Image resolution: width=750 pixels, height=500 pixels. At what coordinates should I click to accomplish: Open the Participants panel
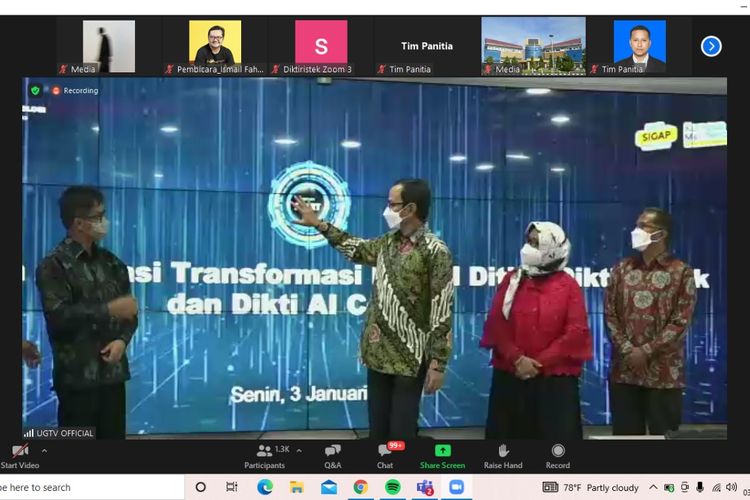264,451
